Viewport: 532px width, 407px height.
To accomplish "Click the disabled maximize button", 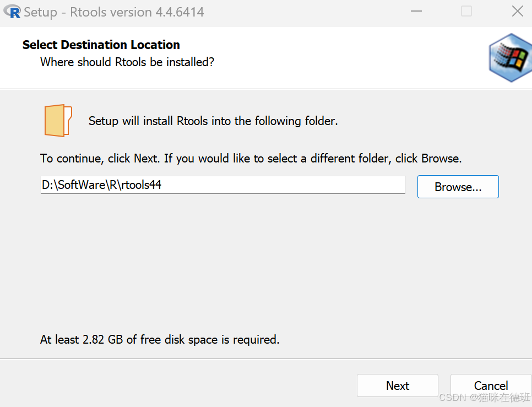I will (466, 11).
